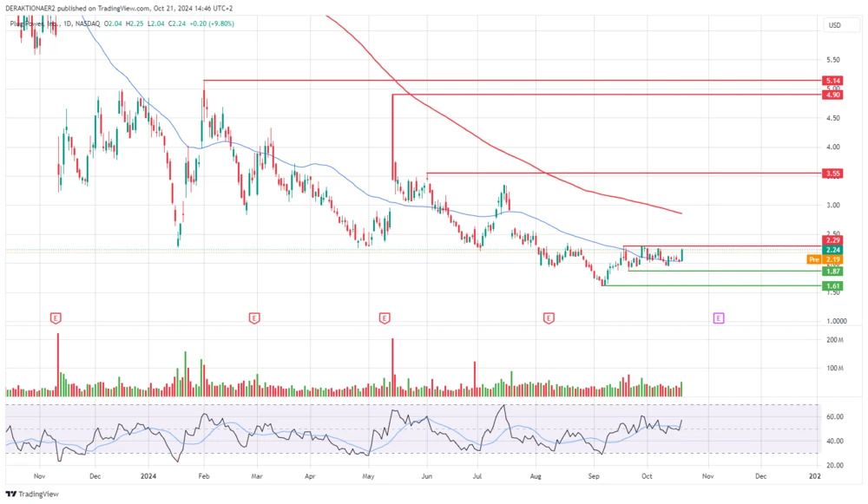The width and height of the screenshot is (868, 504).
Task: Click the 200 M label on the volume scale
Action: (835, 340)
